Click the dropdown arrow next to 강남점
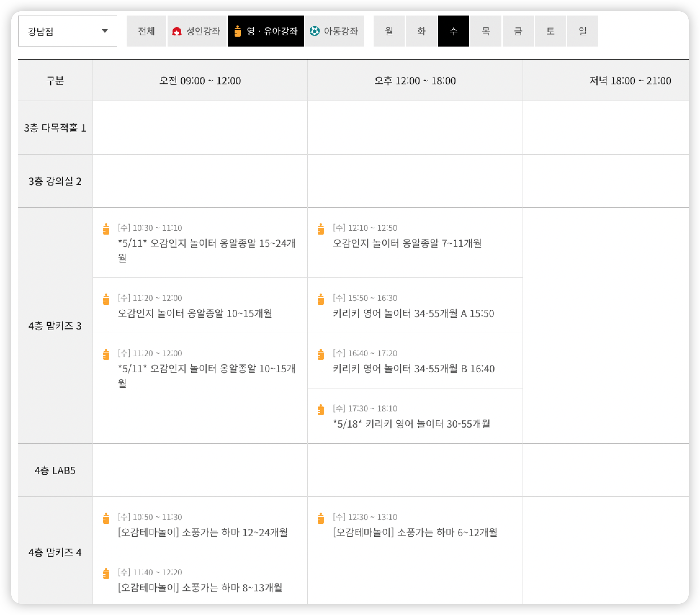Viewport: 700px width, 615px height. pos(105,31)
